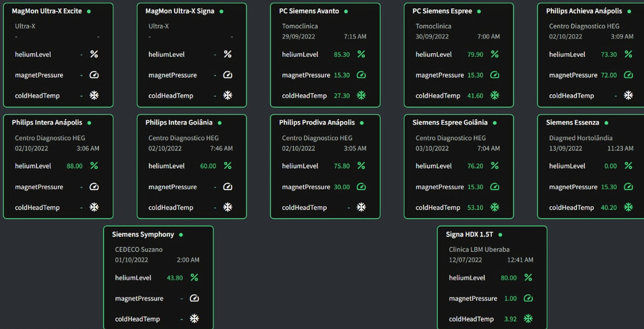Open the cold head snowflake on PC Siemens Avanto

click(361, 96)
